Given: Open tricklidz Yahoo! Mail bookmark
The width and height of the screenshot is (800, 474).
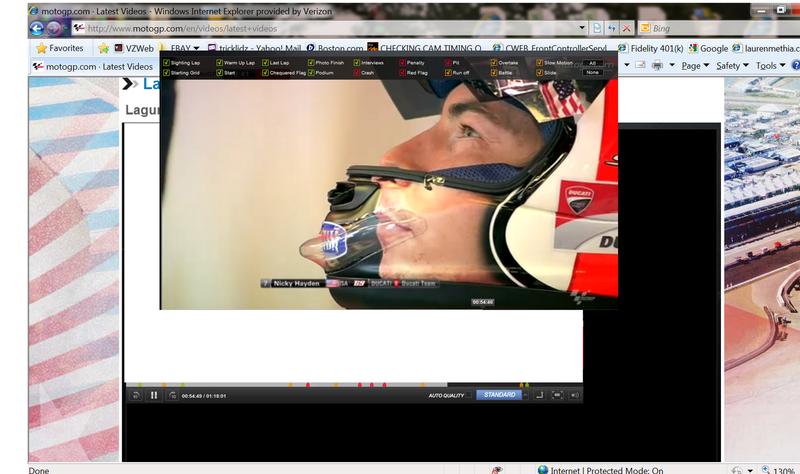Looking at the screenshot, I should coord(254,48).
